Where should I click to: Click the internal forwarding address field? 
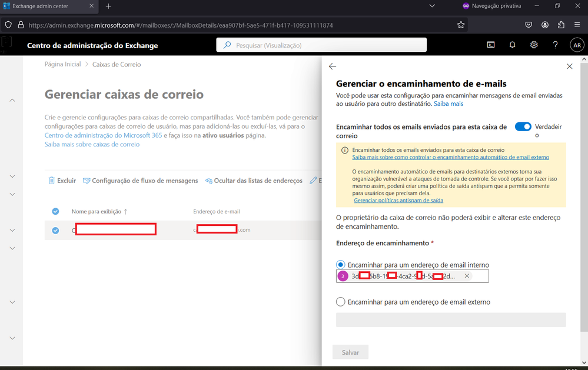[x=413, y=276]
